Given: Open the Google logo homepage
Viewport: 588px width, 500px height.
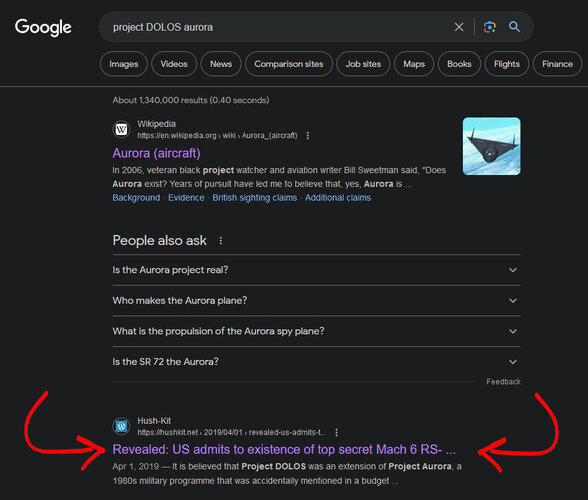Looking at the screenshot, I should 43,27.
